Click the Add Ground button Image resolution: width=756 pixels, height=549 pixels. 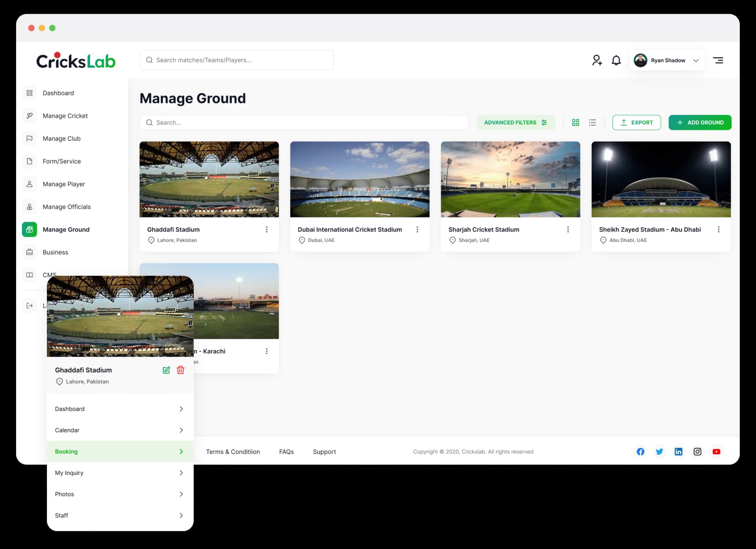pos(700,122)
